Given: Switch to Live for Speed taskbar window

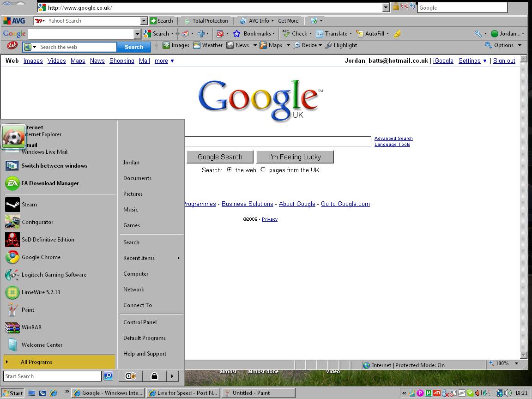Looking at the screenshot, I should [x=183, y=393].
